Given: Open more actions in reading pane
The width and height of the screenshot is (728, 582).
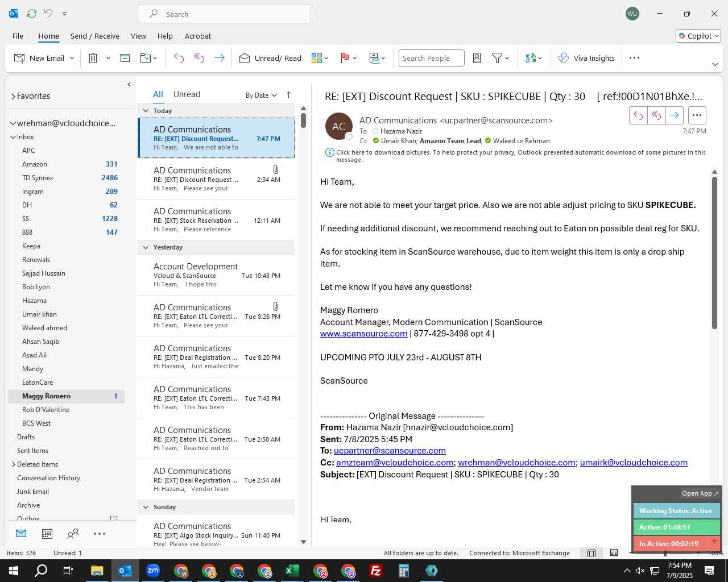Looking at the screenshot, I should pyautogui.click(x=697, y=115).
